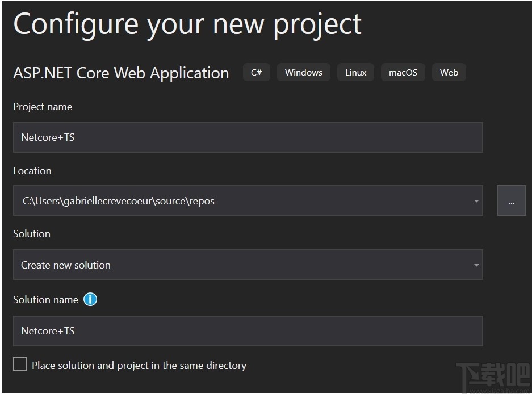Select the Windows platform tag
The image size is (532, 394).
click(303, 72)
